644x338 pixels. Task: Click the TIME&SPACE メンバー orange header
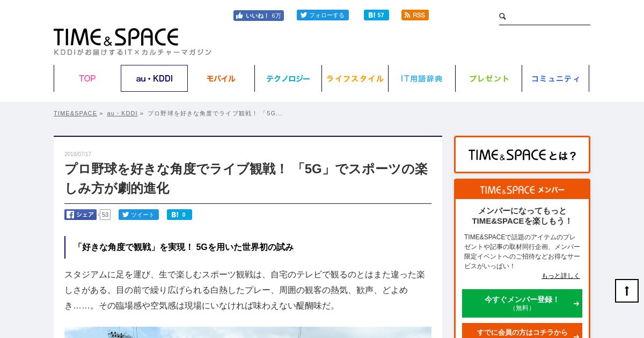(522, 189)
